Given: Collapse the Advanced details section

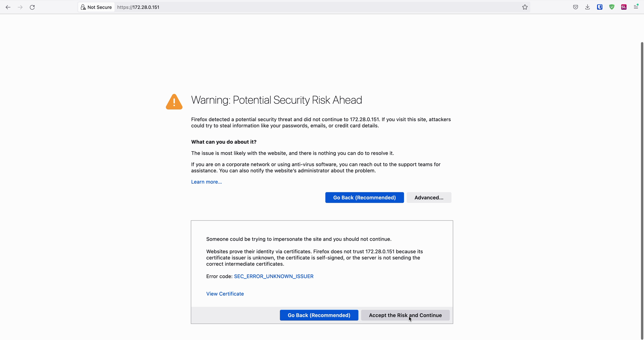Looking at the screenshot, I should [x=429, y=198].
